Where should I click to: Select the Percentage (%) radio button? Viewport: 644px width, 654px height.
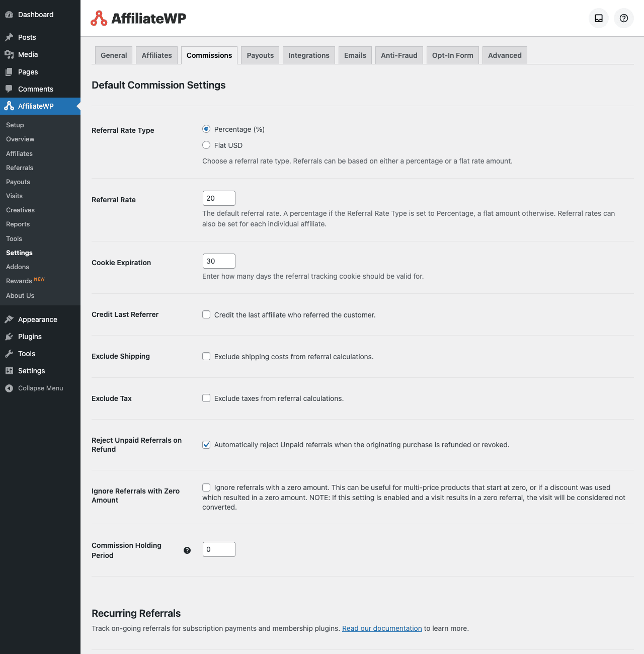(x=206, y=129)
